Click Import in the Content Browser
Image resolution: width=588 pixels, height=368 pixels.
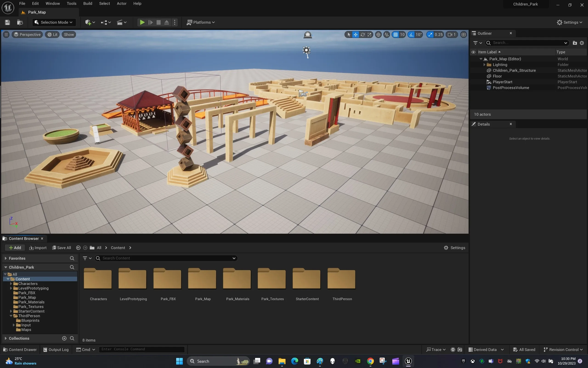(38, 248)
